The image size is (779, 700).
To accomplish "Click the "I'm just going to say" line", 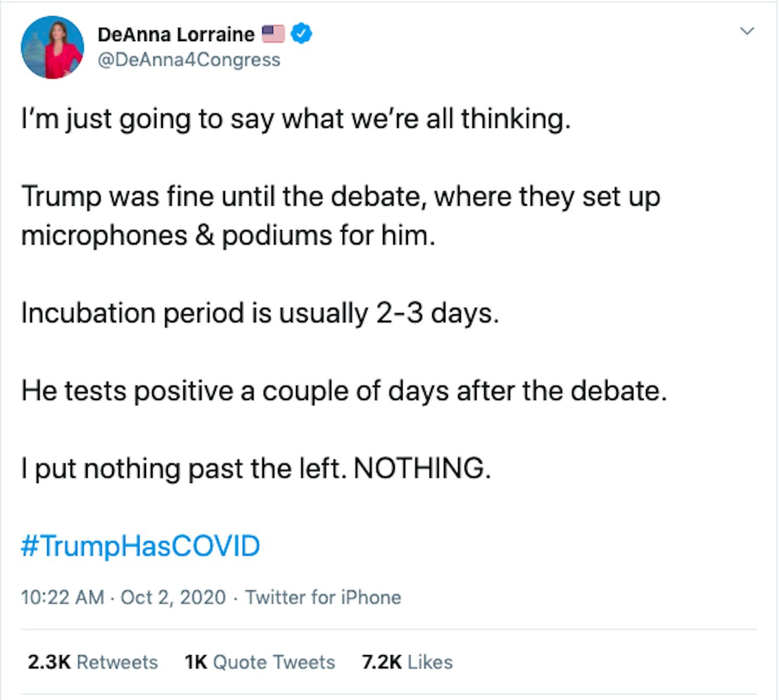I will (295, 118).
